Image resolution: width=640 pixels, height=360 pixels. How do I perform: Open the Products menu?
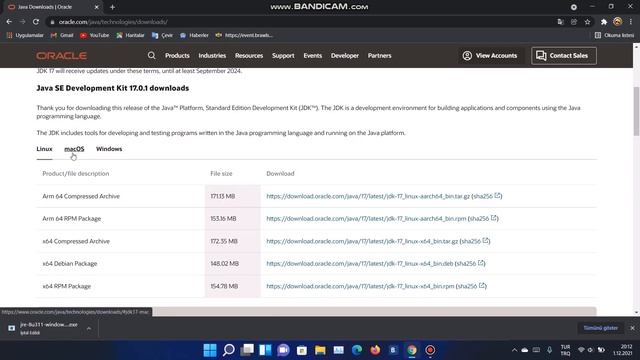tap(177, 56)
